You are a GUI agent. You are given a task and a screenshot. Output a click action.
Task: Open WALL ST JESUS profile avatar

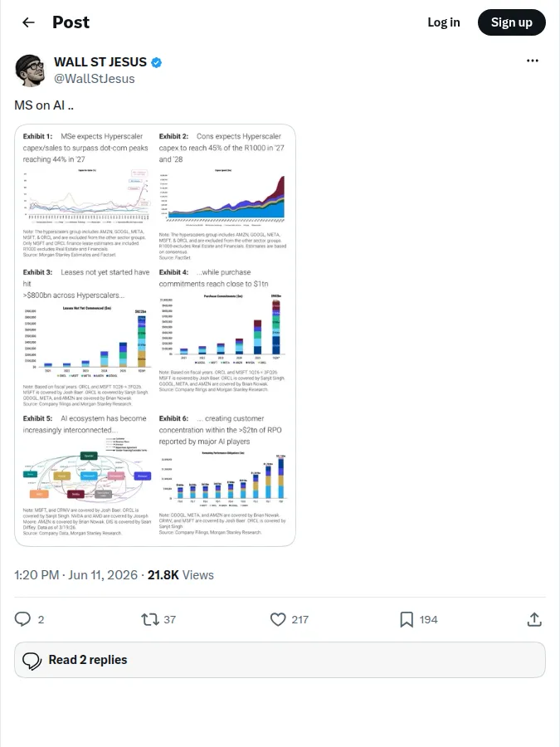point(30,70)
